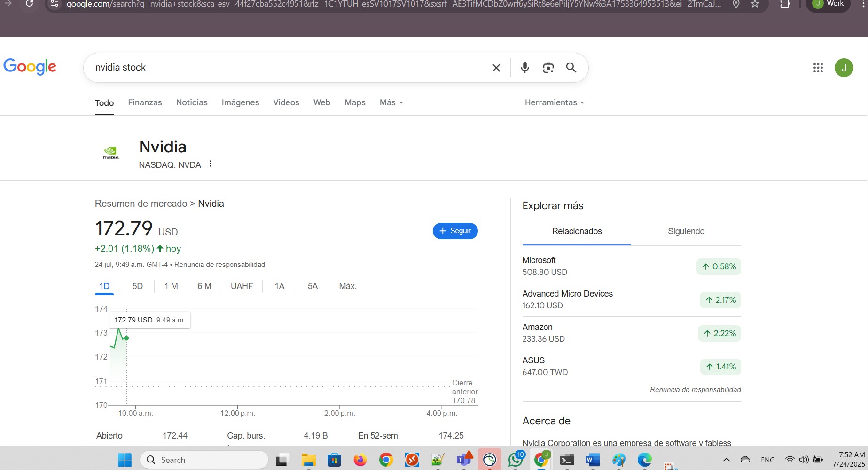This screenshot has width=868, height=470.
Task: Click the taskbar Search box
Action: click(204, 460)
